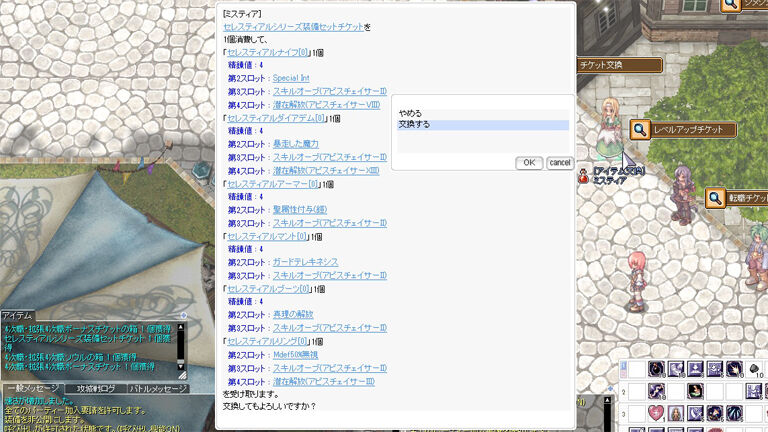Click the woman portrait icon in hotbar row 3
The image size is (768, 432).
[676, 413]
